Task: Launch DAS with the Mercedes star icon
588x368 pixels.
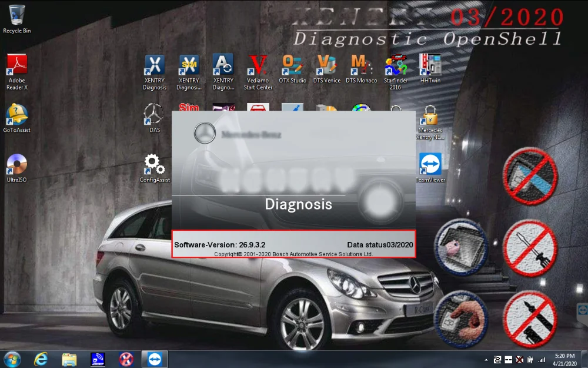Action: point(155,118)
